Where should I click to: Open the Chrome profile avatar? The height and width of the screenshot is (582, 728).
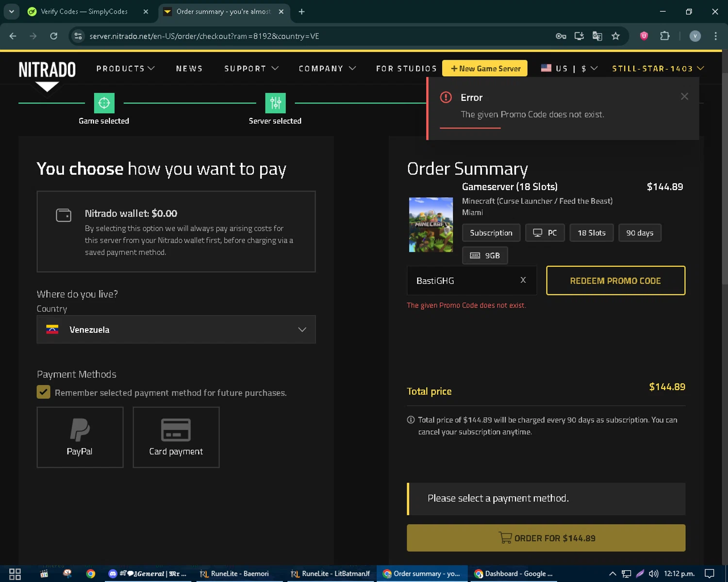tap(695, 36)
